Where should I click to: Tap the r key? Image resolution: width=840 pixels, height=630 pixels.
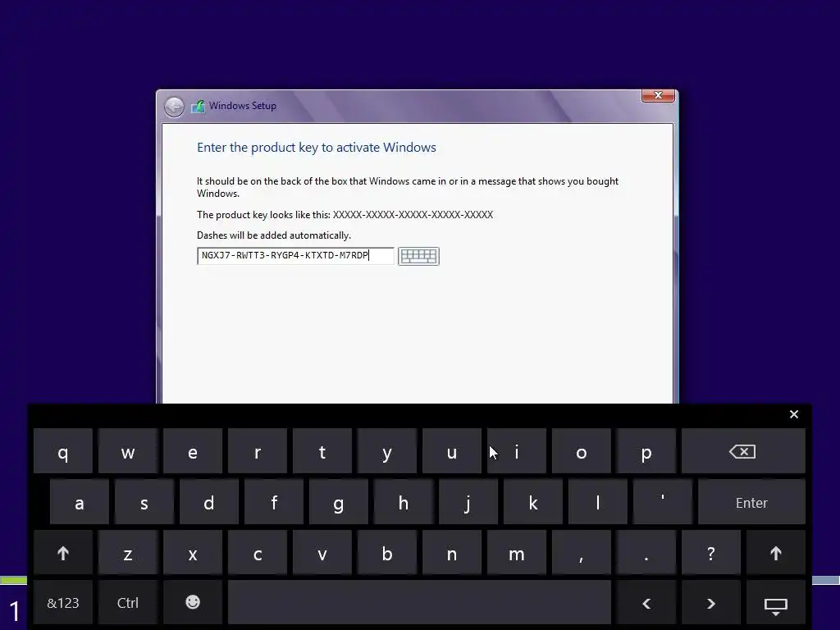(257, 451)
